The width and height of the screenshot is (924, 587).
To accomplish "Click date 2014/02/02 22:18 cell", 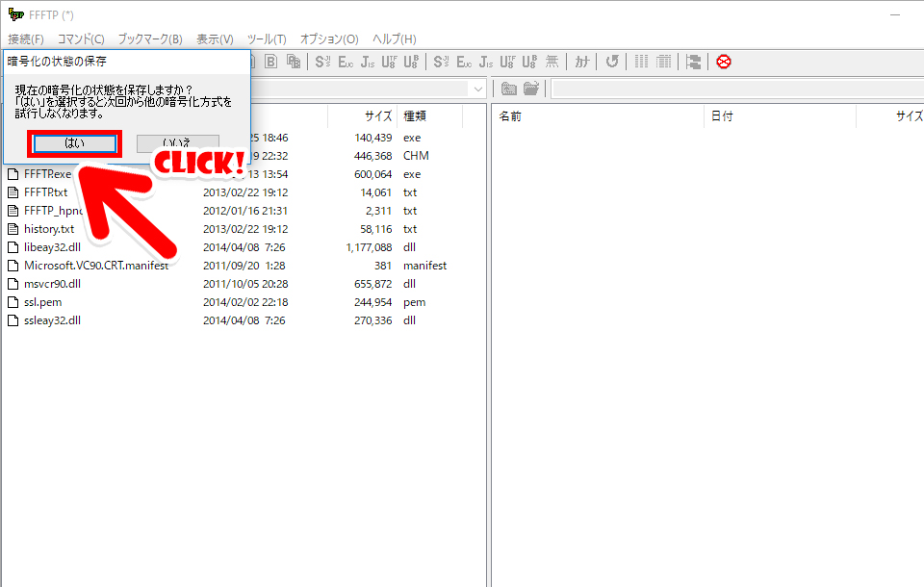I will tap(245, 302).
